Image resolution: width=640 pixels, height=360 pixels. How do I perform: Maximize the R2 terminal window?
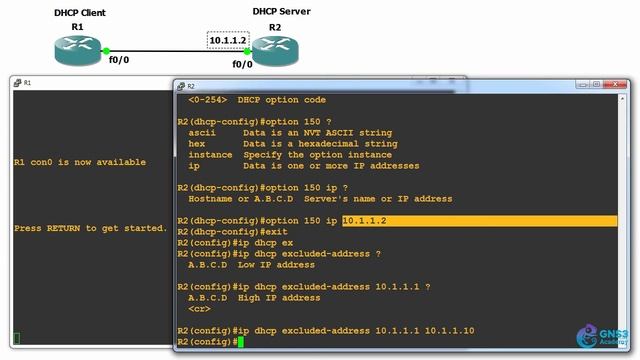596,84
